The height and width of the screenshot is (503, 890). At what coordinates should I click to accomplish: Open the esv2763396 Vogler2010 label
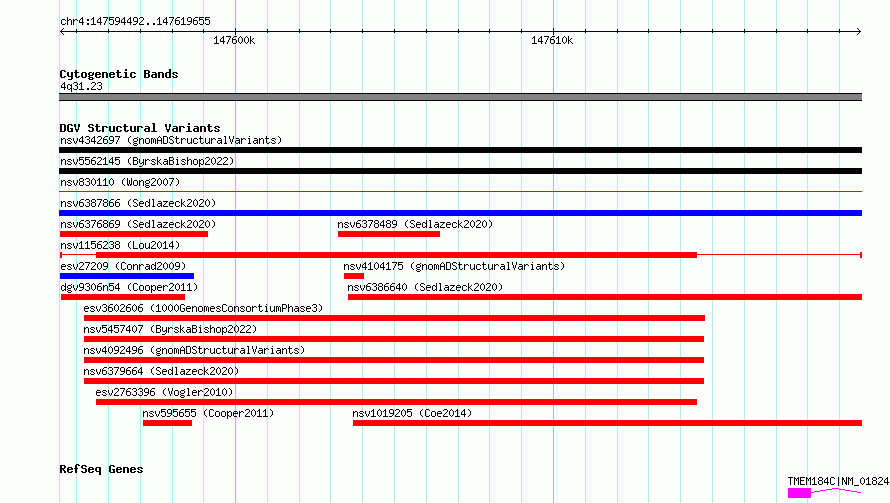click(x=164, y=392)
